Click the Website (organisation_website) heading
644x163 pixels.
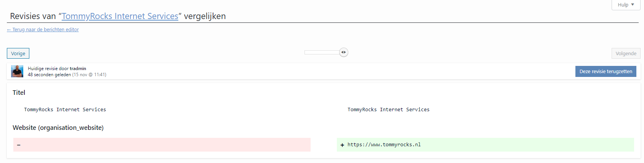(x=58, y=128)
